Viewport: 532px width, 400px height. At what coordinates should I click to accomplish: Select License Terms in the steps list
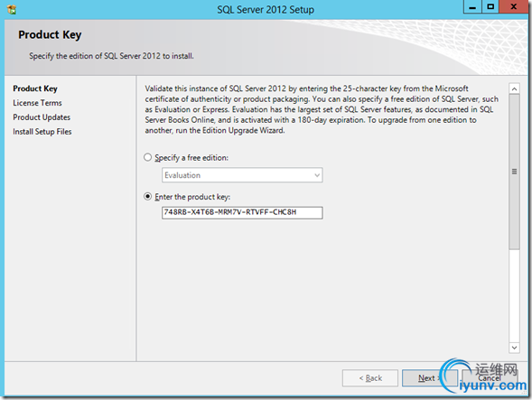tap(37, 103)
